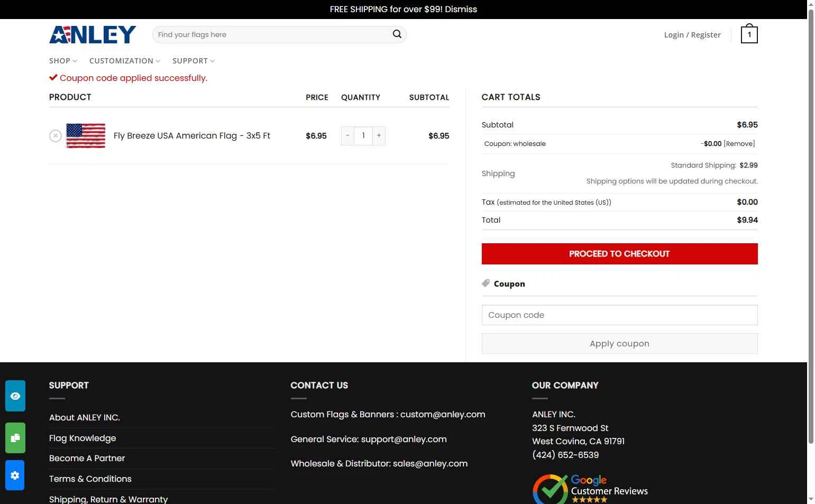815x504 pixels.
Task: Click Apply coupon button
Action: point(619,344)
